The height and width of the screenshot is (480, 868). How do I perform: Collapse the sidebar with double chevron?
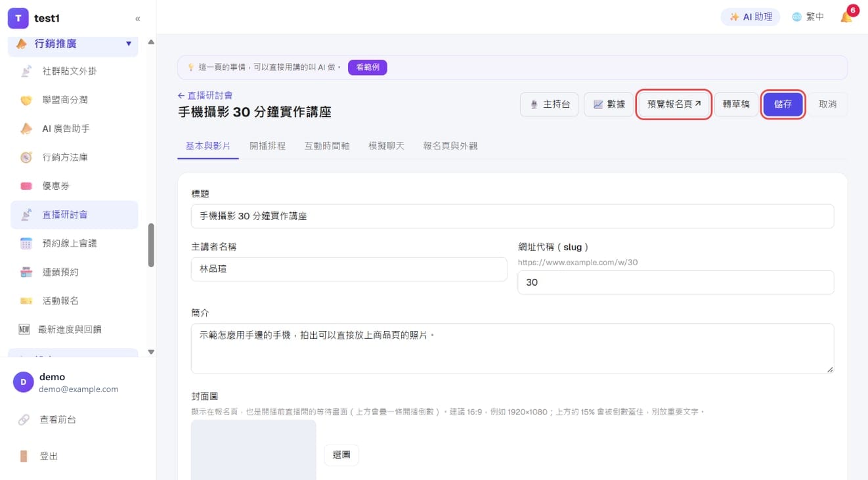(137, 18)
